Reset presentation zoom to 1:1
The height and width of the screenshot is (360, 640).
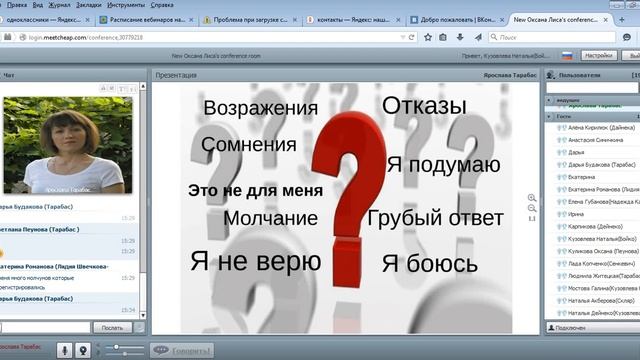pos(532,218)
